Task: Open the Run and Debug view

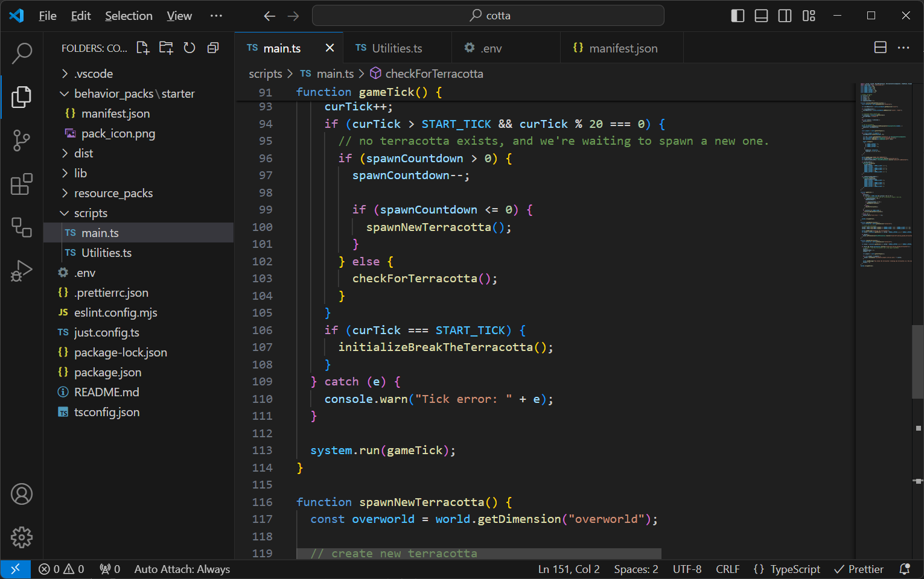Action: click(x=22, y=271)
